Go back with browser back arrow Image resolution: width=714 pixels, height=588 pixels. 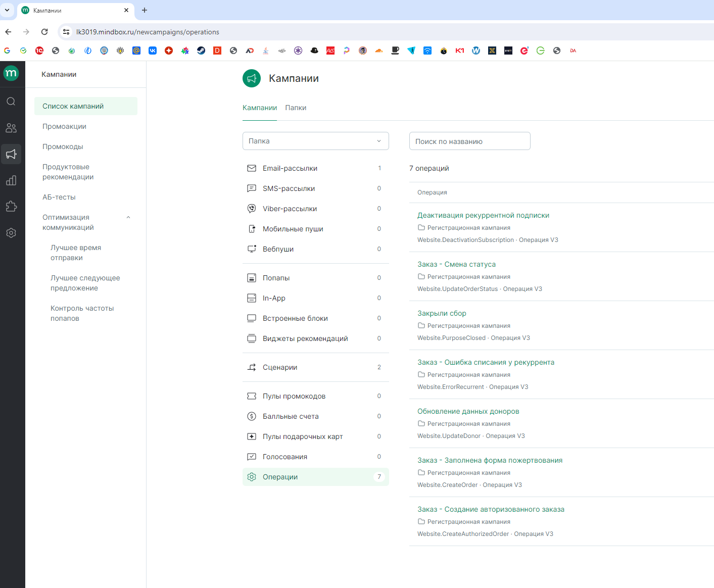click(8, 32)
